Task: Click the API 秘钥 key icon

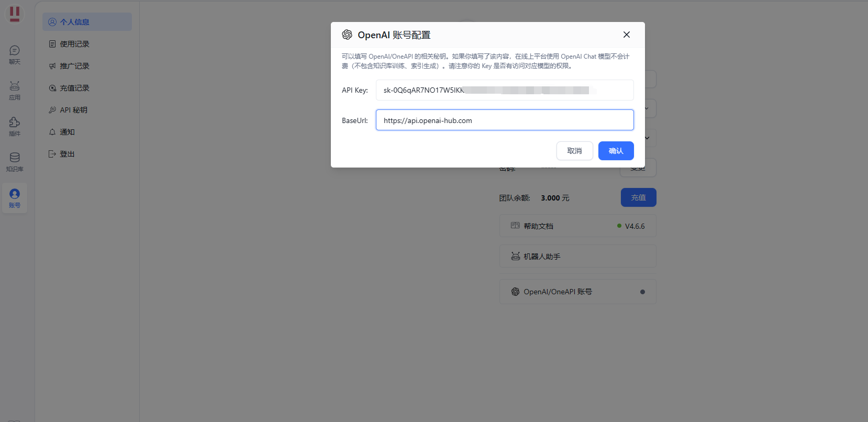Action: pyautogui.click(x=52, y=110)
